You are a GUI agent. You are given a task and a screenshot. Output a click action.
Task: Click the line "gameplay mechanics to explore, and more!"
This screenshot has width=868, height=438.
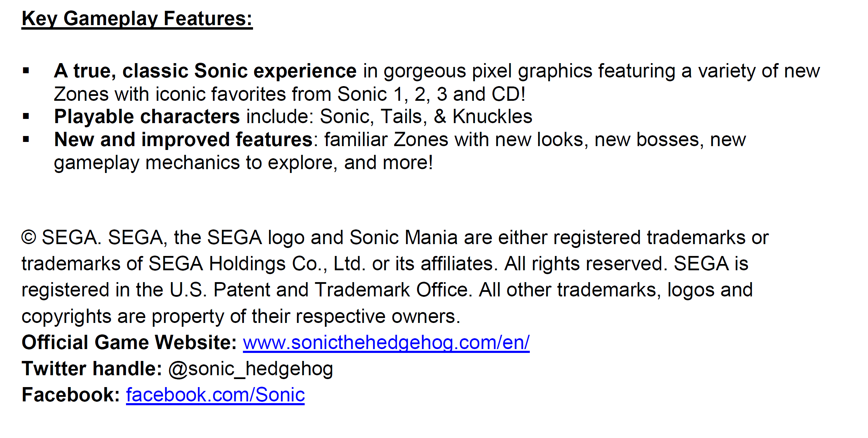click(x=243, y=163)
